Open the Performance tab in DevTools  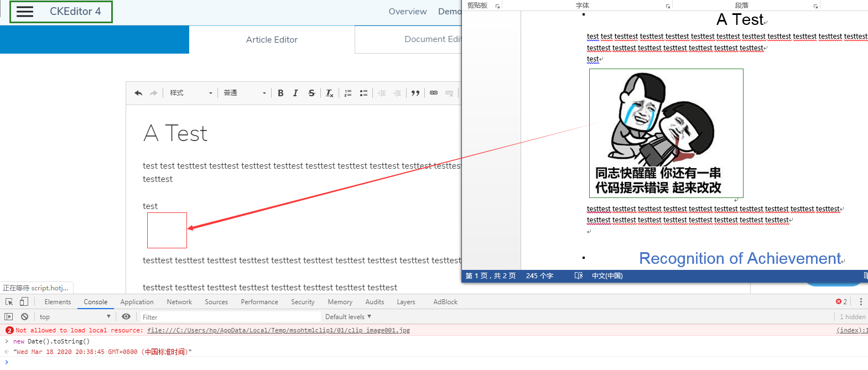pyautogui.click(x=259, y=302)
